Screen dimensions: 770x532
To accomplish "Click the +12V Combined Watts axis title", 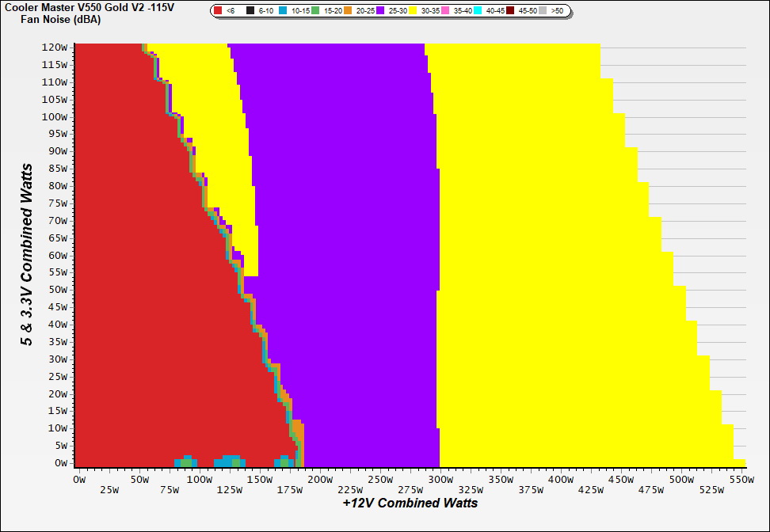I will (410, 503).
